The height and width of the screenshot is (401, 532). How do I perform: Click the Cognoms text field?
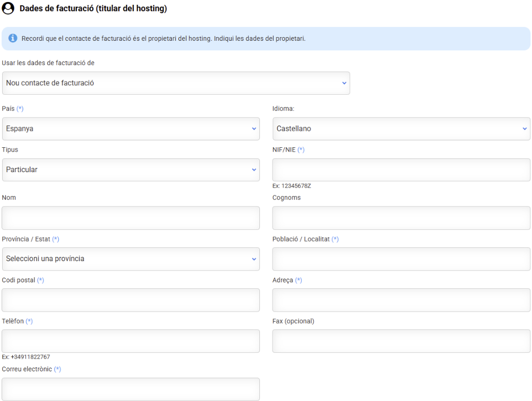click(401, 218)
